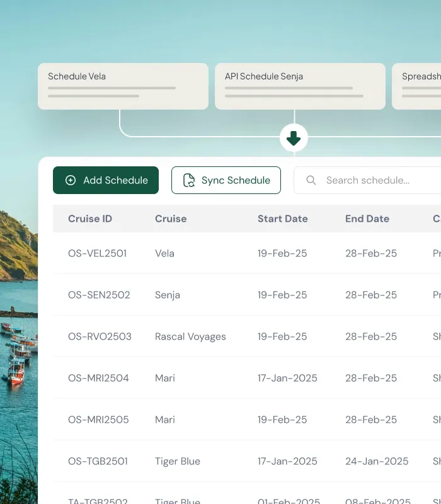This screenshot has height=504, width=441.
Task: Click start date 19-Feb-25 in OS-MRI2505 row
Action: point(282,420)
